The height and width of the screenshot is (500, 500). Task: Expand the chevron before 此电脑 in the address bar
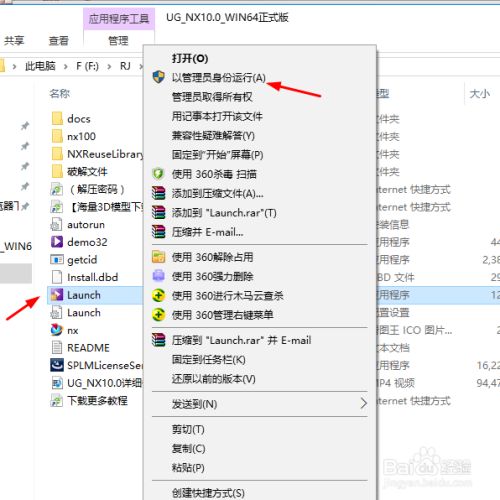pyautogui.click(x=14, y=66)
